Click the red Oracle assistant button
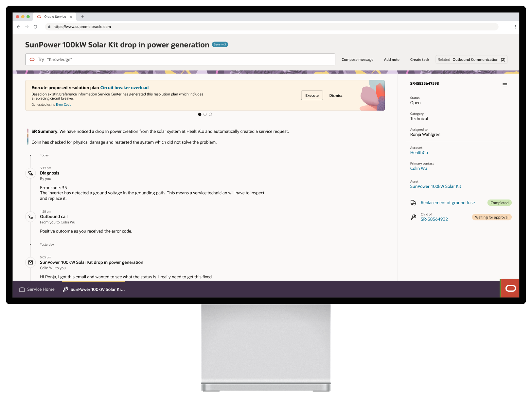 pyautogui.click(x=510, y=288)
